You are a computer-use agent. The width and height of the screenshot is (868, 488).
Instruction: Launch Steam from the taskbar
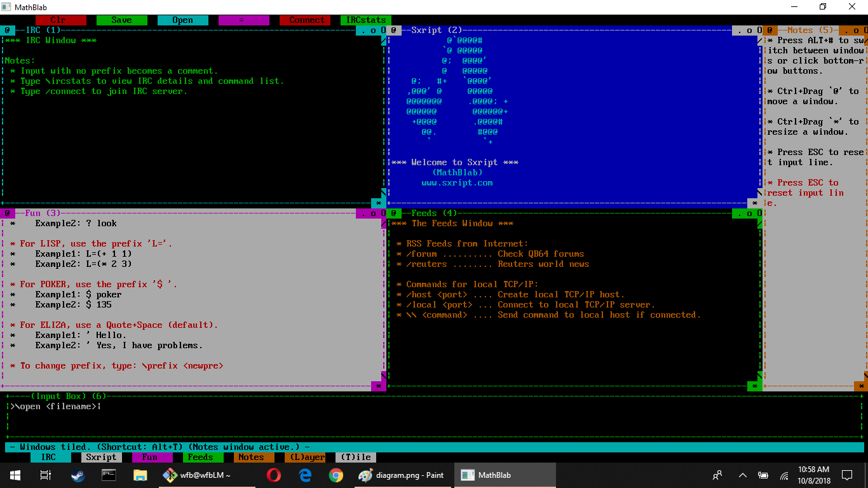click(78, 475)
